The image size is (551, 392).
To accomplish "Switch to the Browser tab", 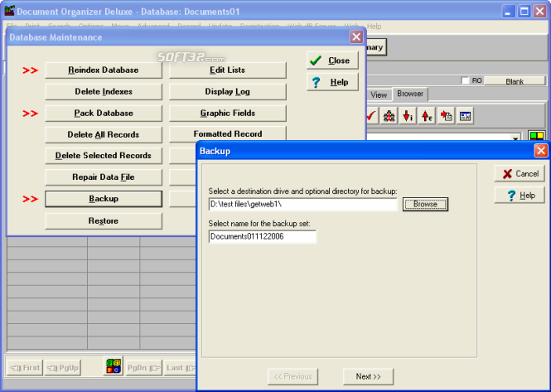I will tap(410, 94).
